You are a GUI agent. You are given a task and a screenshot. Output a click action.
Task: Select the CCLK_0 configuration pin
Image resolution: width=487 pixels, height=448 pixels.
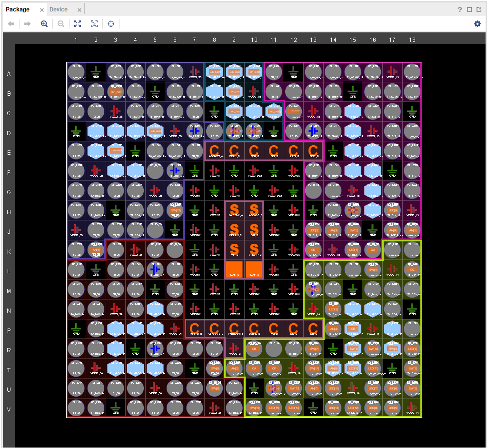(234, 151)
